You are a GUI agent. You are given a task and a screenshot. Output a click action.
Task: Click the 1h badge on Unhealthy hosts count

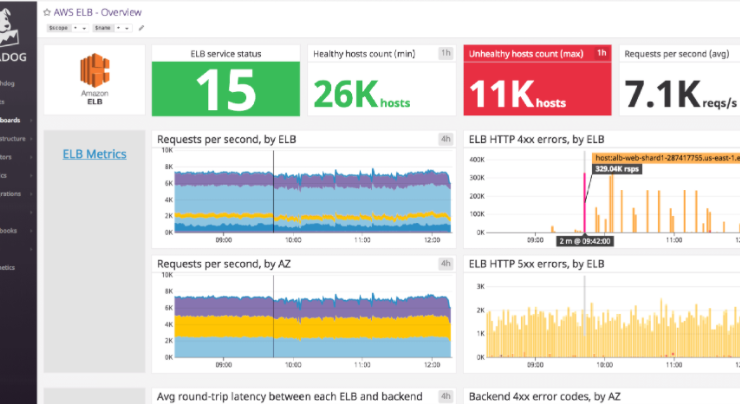602,53
